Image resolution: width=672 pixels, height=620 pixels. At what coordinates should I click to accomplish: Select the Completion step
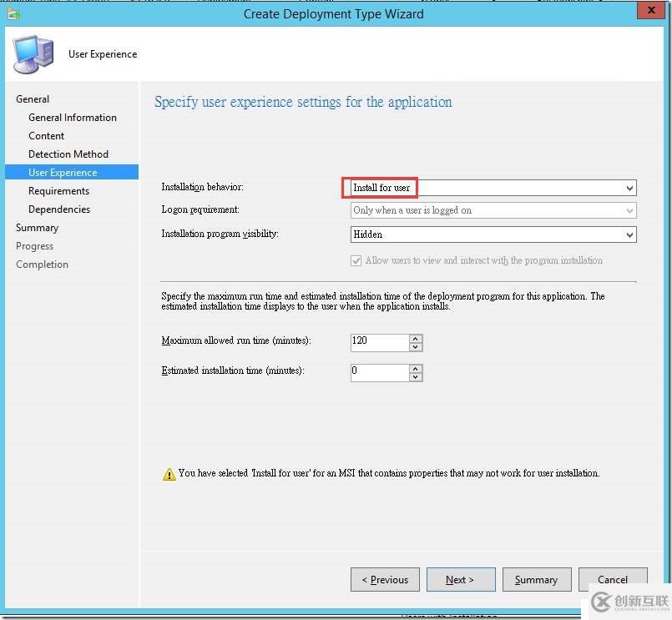42,265
